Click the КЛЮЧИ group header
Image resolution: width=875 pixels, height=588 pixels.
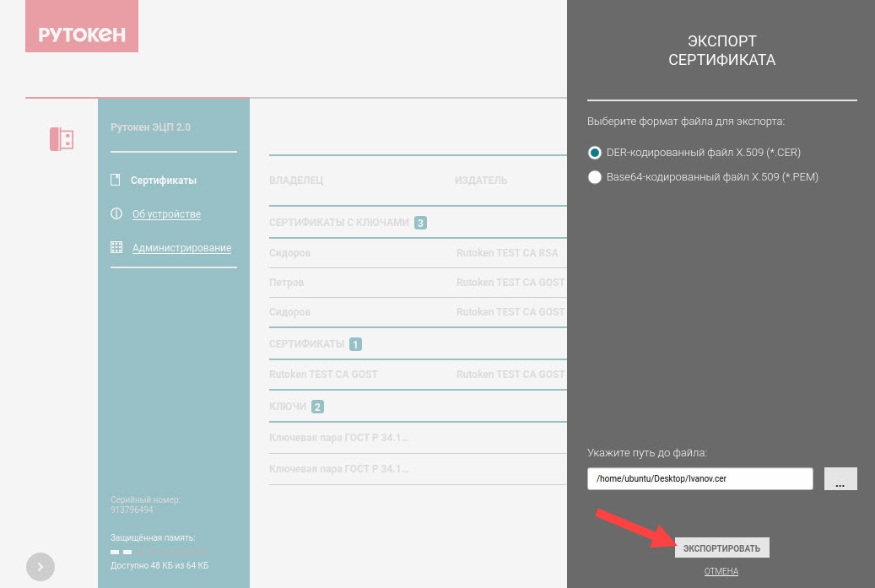[x=288, y=407]
